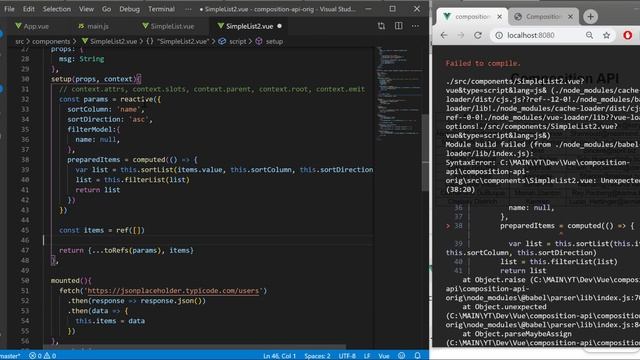Open the View menu
This screenshot has height=360, width=640.
click(x=86, y=9)
